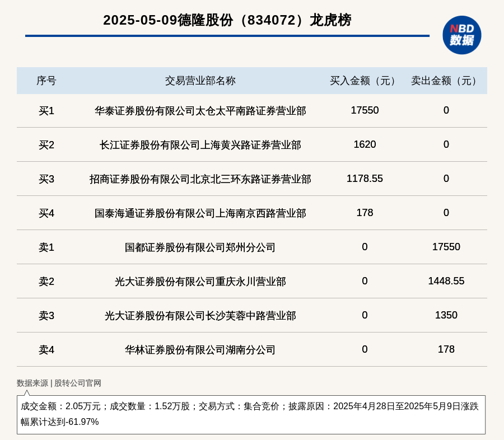Viewport: 504px width, 440px height.
Task: Click the 交易营业部名称 column header
Action: pyautogui.click(x=200, y=81)
